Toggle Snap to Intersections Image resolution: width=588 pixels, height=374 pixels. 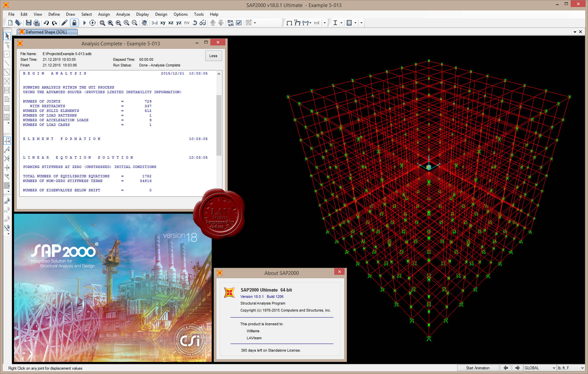click(7, 159)
